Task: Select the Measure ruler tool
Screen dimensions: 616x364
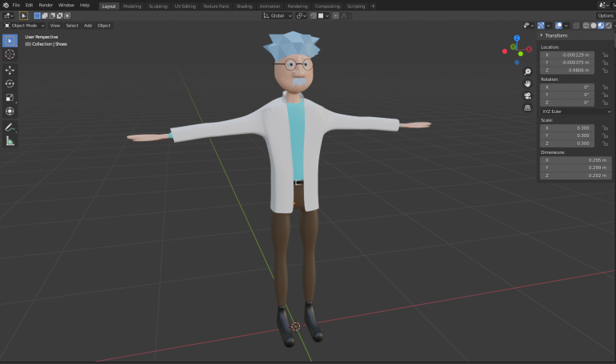Action: point(10,141)
